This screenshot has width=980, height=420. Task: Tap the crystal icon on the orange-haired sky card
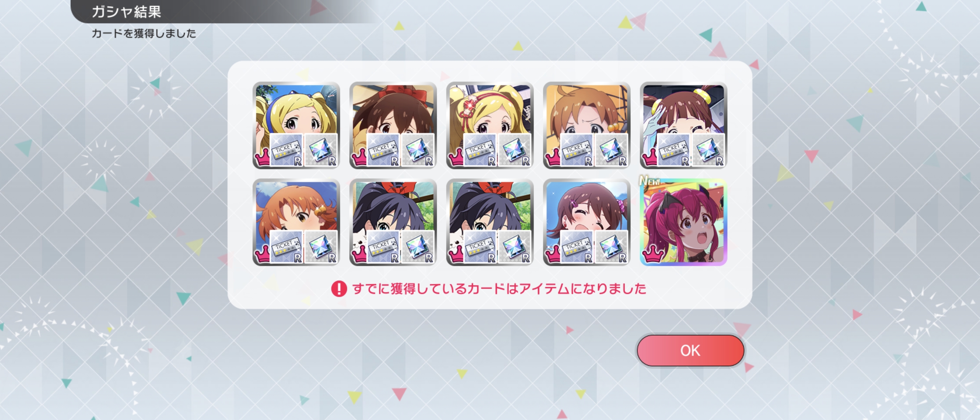(320, 247)
